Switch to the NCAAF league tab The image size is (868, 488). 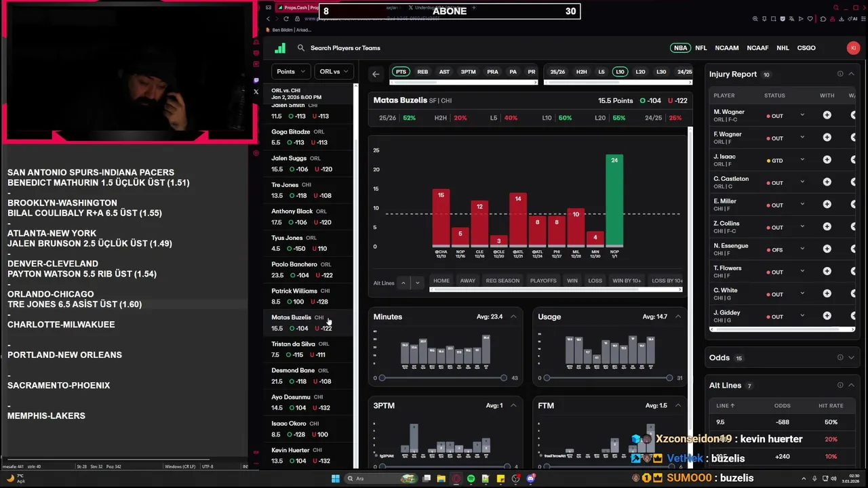coord(757,48)
